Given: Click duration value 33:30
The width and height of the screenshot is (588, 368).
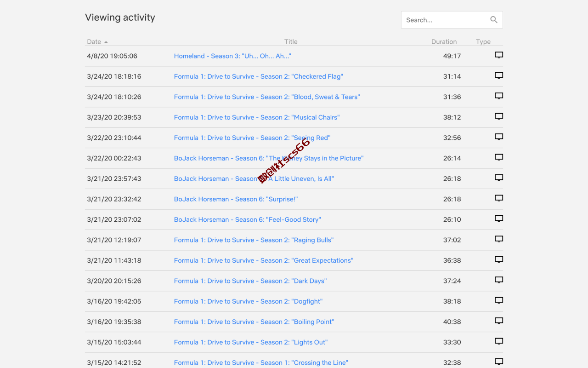Looking at the screenshot, I should point(452,342).
